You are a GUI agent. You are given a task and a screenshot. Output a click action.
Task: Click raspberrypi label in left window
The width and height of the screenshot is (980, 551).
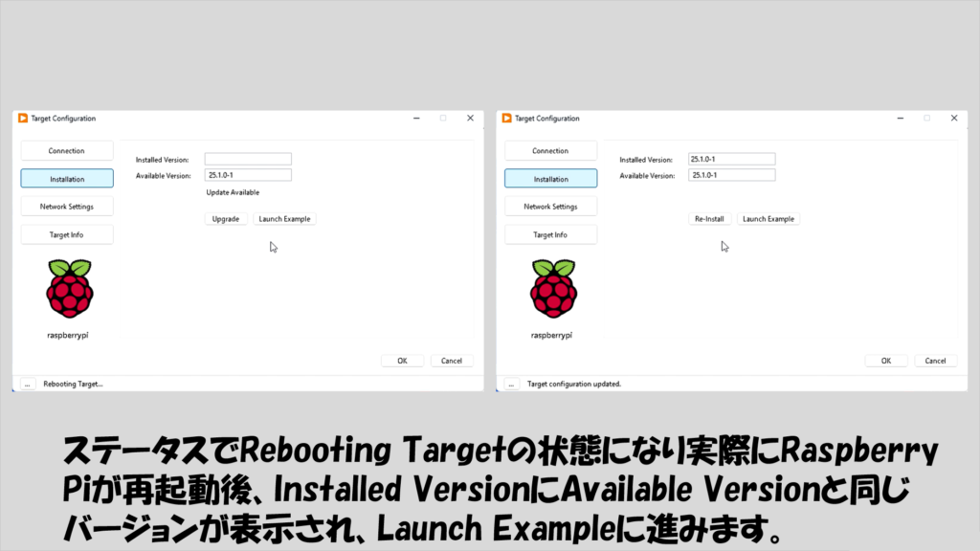coord(68,336)
